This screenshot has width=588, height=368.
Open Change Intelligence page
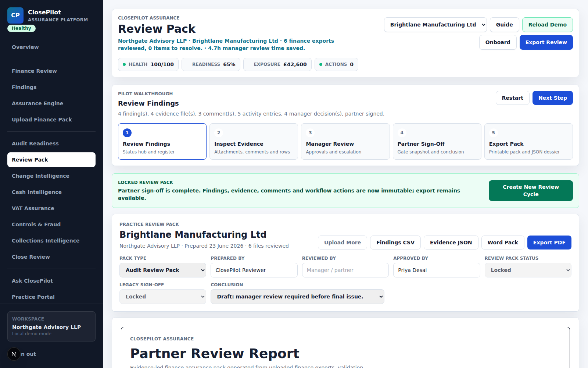click(x=51, y=176)
